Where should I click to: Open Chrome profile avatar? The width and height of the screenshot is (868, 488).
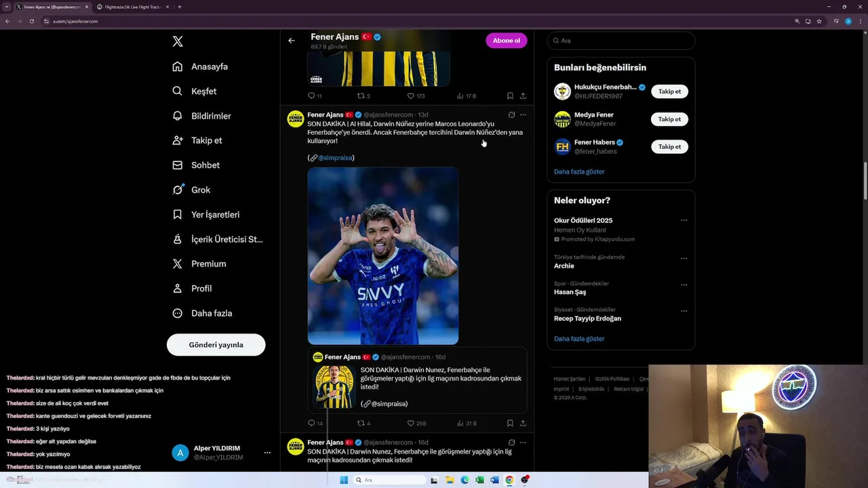point(848,21)
